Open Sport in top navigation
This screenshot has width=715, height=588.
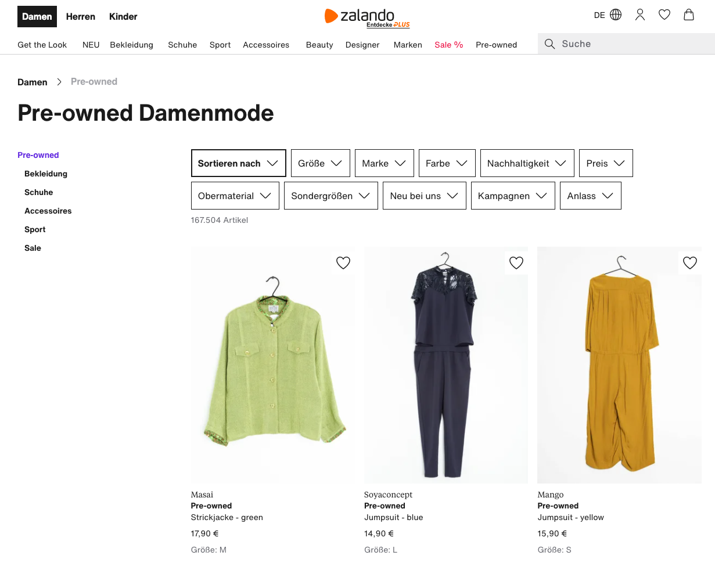click(x=220, y=45)
